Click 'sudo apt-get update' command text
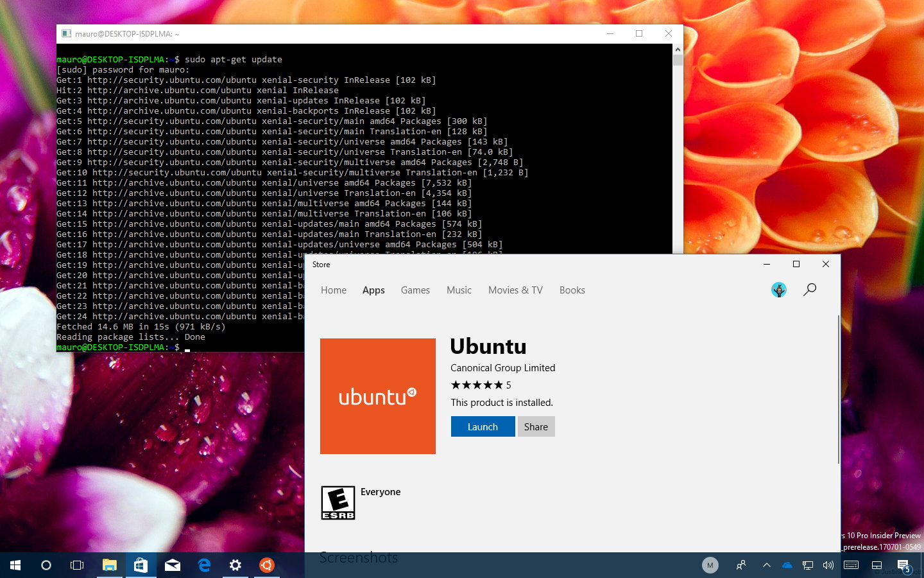 [x=234, y=59]
